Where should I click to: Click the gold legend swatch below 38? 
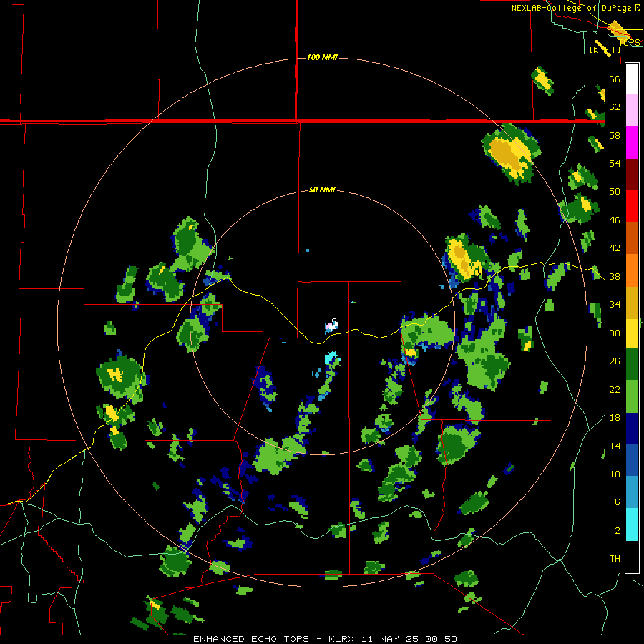632,303
